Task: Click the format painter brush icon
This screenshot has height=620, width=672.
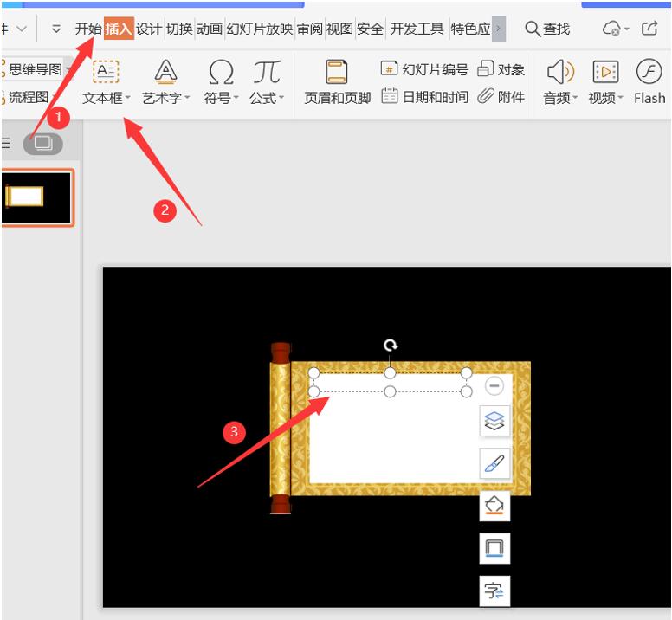Action: click(x=494, y=463)
